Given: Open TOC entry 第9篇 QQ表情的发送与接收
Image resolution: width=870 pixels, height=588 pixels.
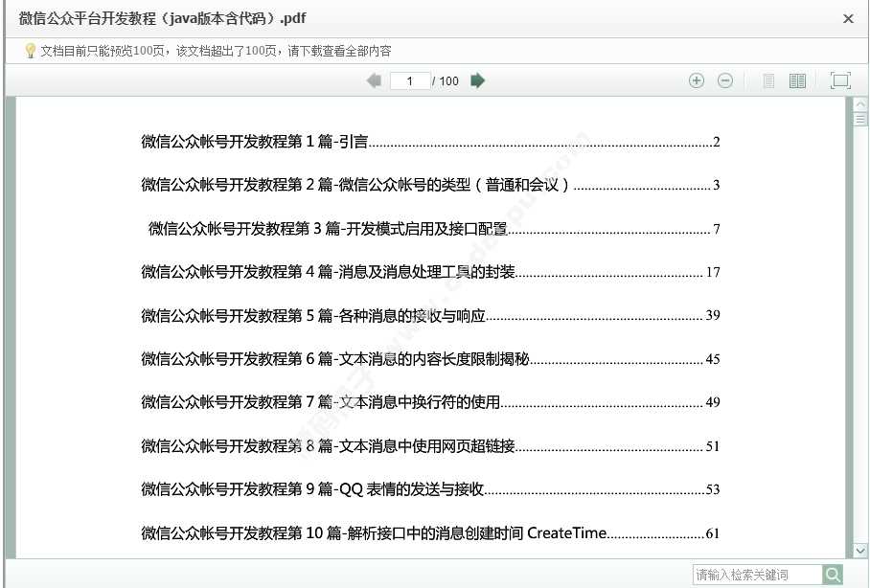Looking at the screenshot, I should click(x=430, y=489).
